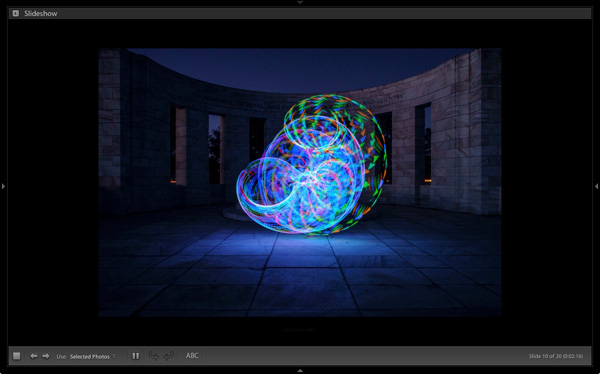Stop the slideshow preview with the square button
The height and width of the screenshot is (374, 600).
16,356
